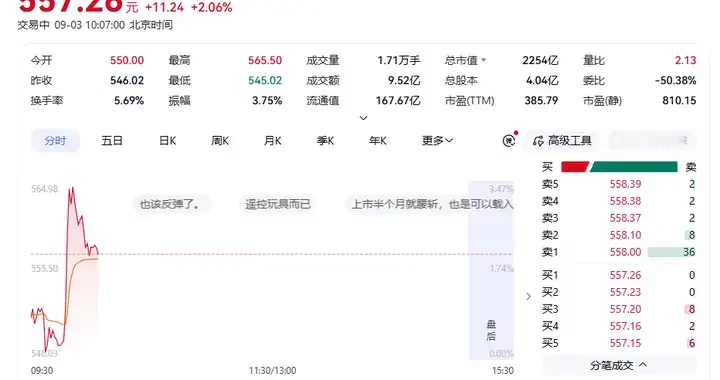Viewport: 720px width, 380px height.
Task: Open the 日K chart tab
Action: [x=167, y=140]
